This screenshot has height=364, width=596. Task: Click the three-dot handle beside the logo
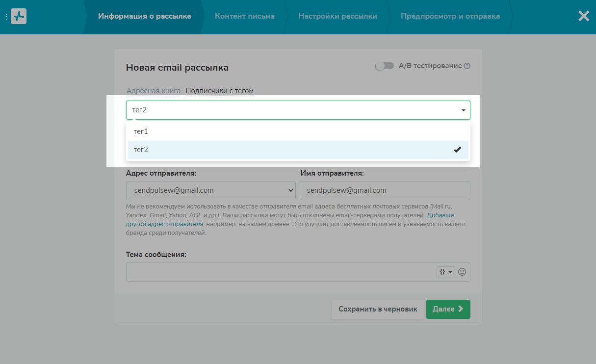point(6,17)
